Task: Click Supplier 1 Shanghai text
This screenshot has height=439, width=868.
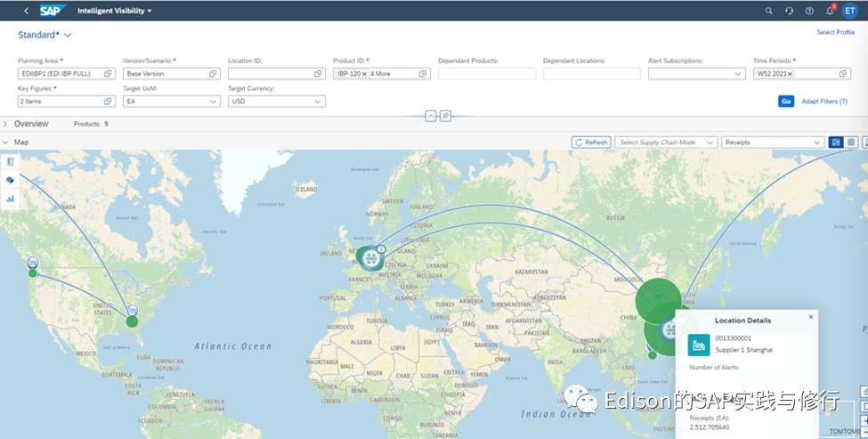Action: [744, 350]
